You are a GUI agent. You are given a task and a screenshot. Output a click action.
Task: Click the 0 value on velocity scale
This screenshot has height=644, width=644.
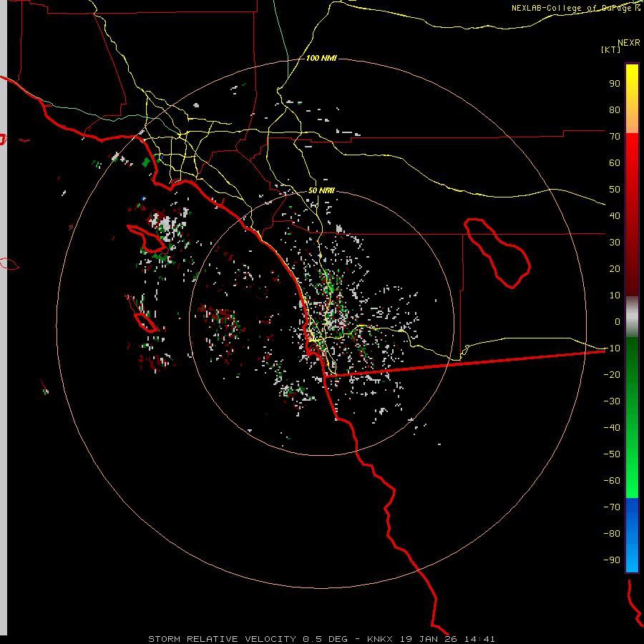coord(618,321)
